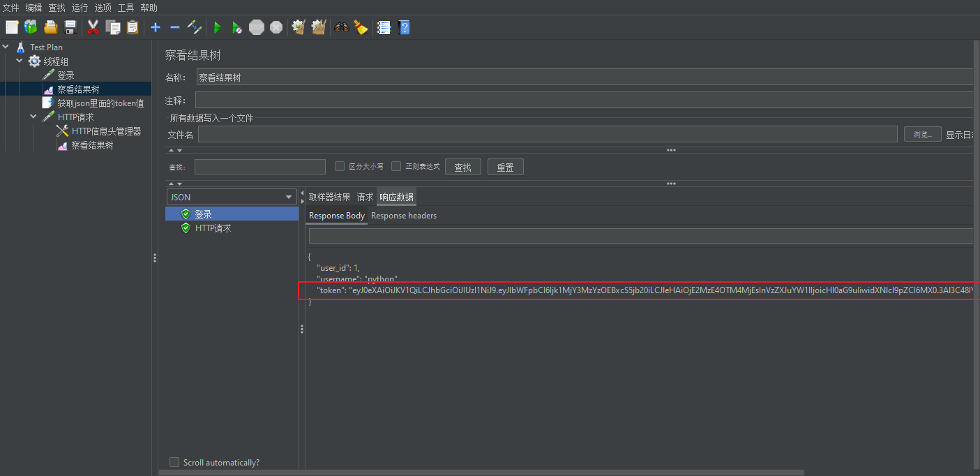Enable 区分大小写 checkbox
This screenshot has height=476, width=980.
pos(340,166)
